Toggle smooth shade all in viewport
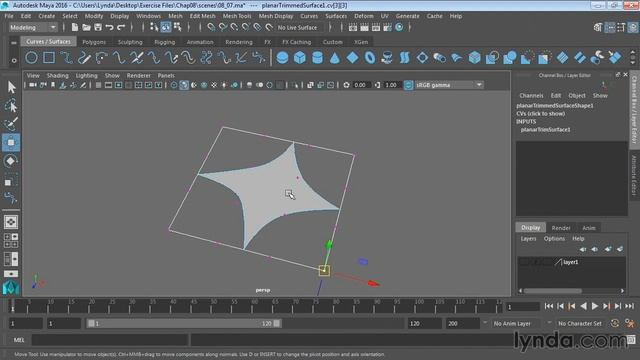This screenshot has width=640, height=360. coord(184,85)
